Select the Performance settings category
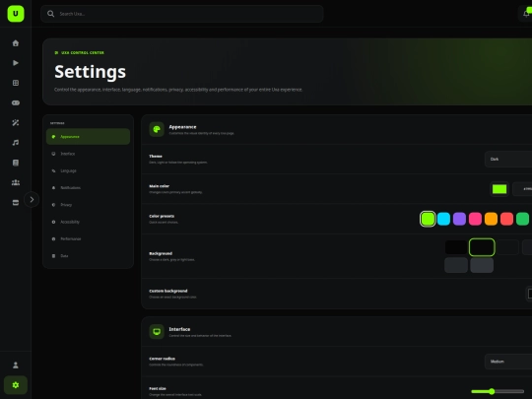This screenshot has height=399, width=532. pyautogui.click(x=88, y=238)
